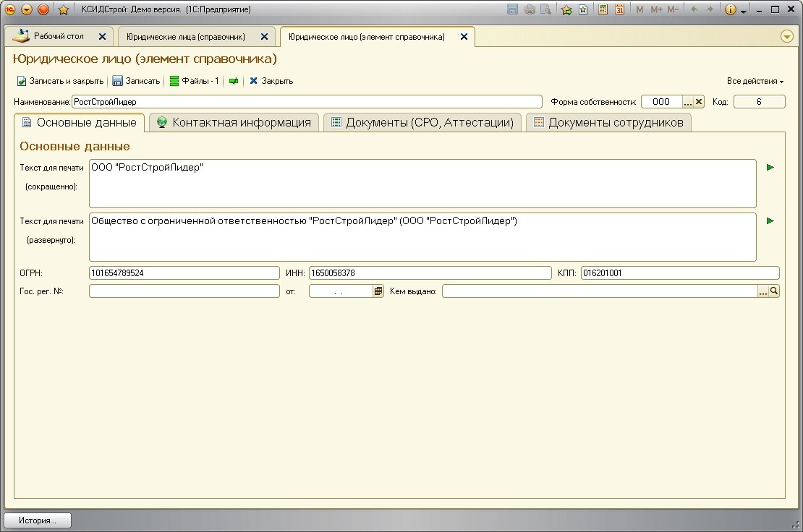Viewport: 803px width, 532px height.
Task: Open Форма собственности selection with ellipsis button
Action: click(x=688, y=102)
